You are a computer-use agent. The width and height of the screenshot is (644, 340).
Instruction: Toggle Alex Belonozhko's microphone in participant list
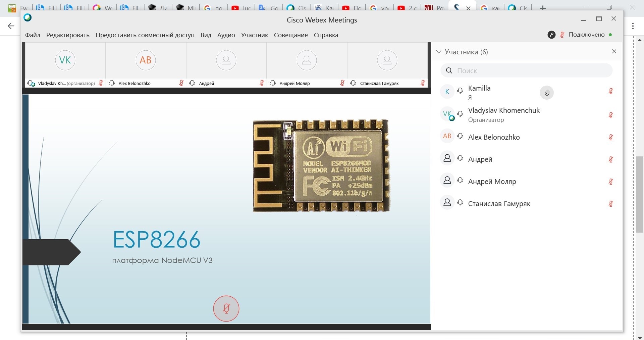click(x=611, y=137)
